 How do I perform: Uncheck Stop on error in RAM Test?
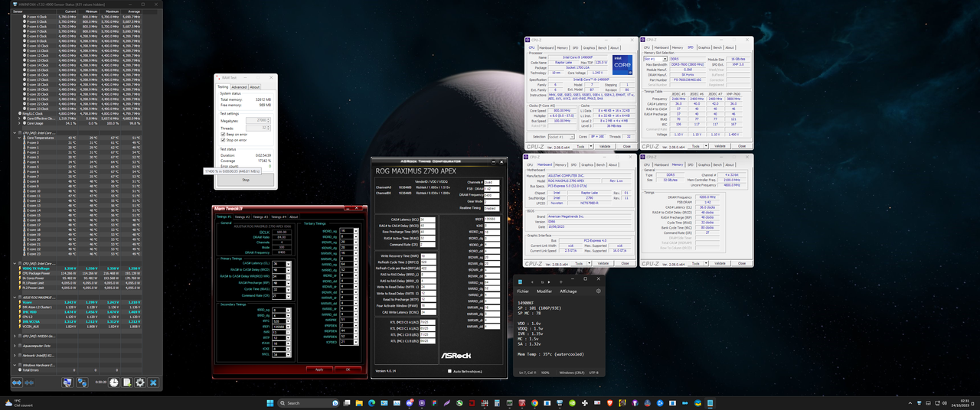[x=222, y=140]
